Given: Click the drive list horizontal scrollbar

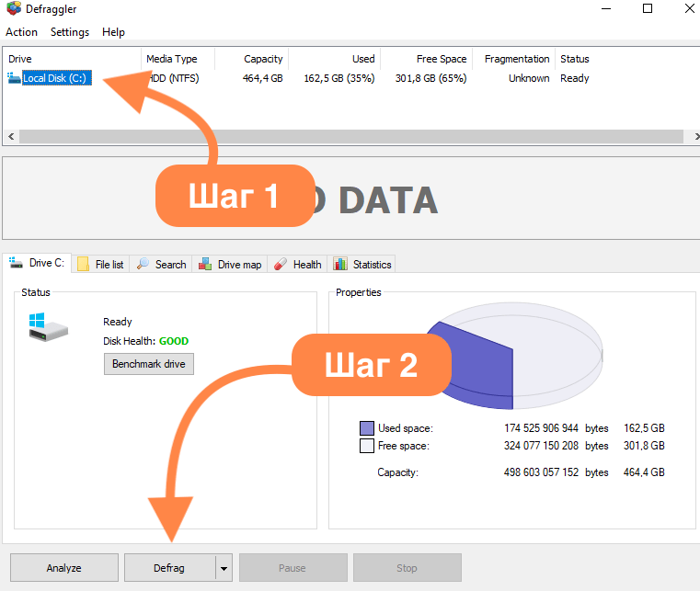Looking at the screenshot, I should [x=350, y=136].
